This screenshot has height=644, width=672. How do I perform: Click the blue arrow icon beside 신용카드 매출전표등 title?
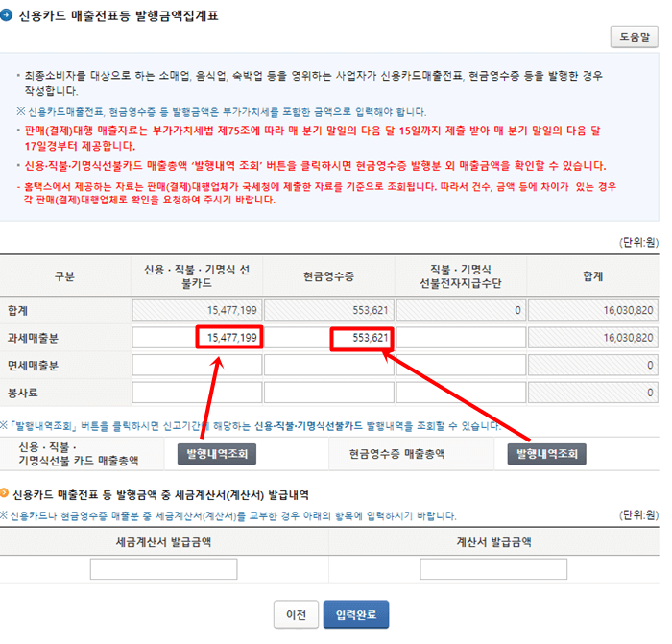[x=6, y=15]
